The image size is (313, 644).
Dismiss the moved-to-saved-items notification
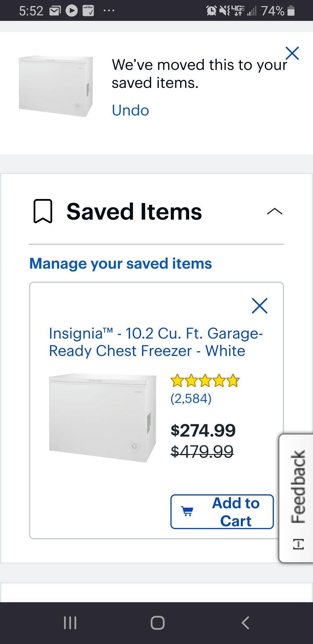coord(292,53)
